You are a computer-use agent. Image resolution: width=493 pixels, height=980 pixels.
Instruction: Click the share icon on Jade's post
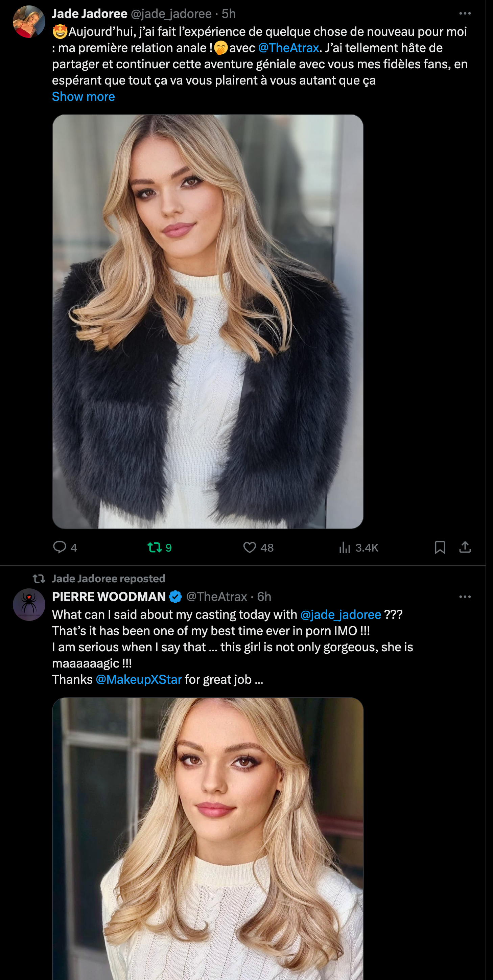click(465, 547)
